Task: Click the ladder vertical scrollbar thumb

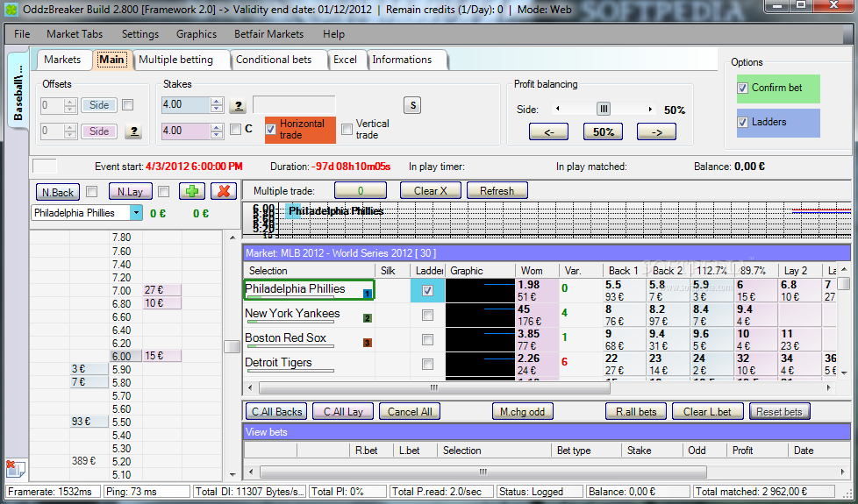Action: (232, 346)
